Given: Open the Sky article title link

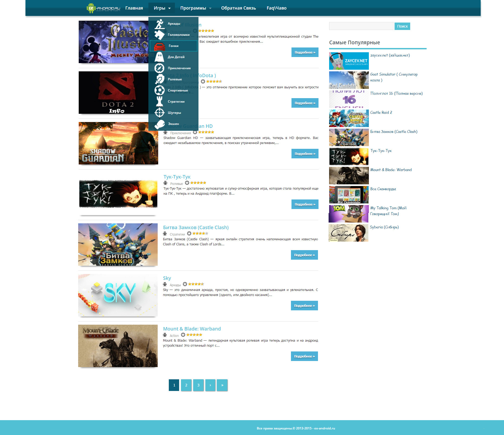Looking at the screenshot, I should [167, 278].
